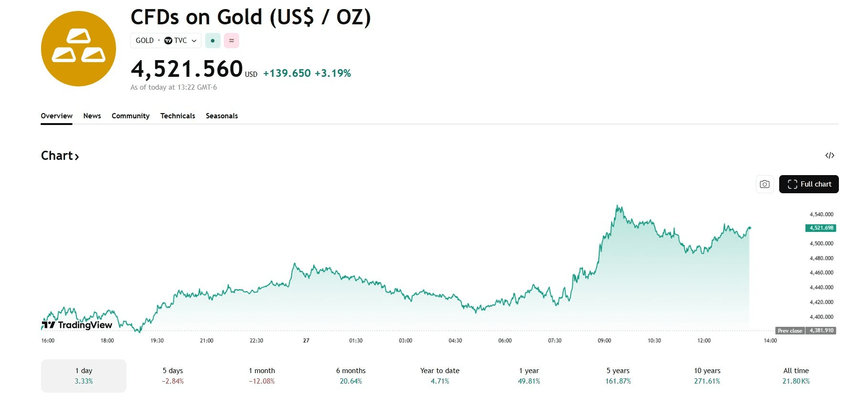
Task: Open the Technicals tab
Action: pos(178,116)
